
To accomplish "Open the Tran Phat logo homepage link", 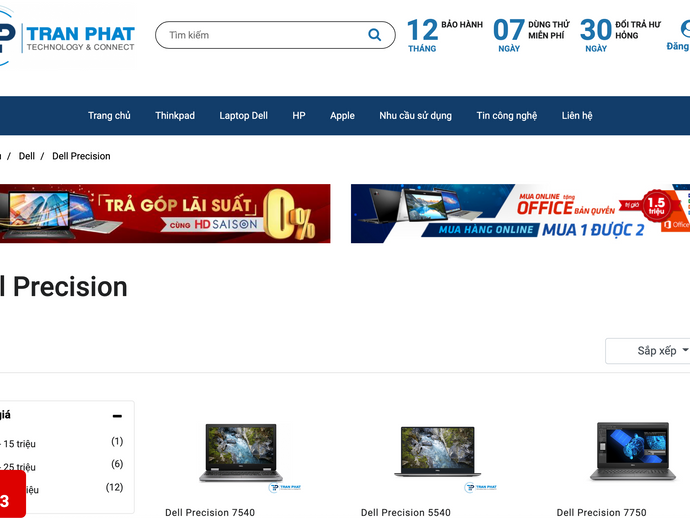I will (67, 35).
